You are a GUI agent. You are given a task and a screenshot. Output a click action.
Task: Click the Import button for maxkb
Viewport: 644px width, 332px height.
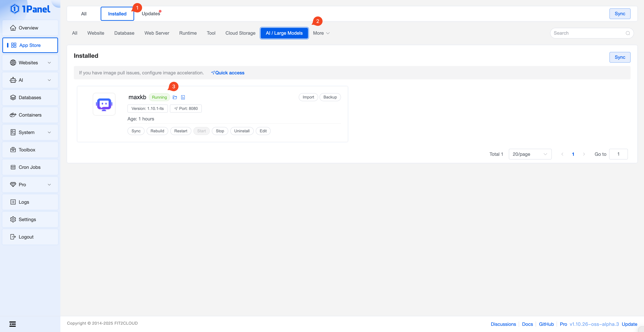(x=308, y=97)
